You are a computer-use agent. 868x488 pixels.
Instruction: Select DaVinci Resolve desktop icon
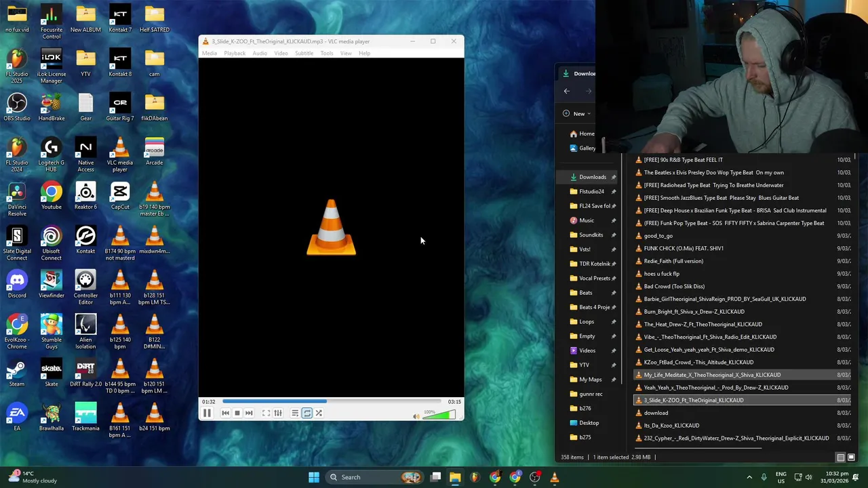(17, 199)
